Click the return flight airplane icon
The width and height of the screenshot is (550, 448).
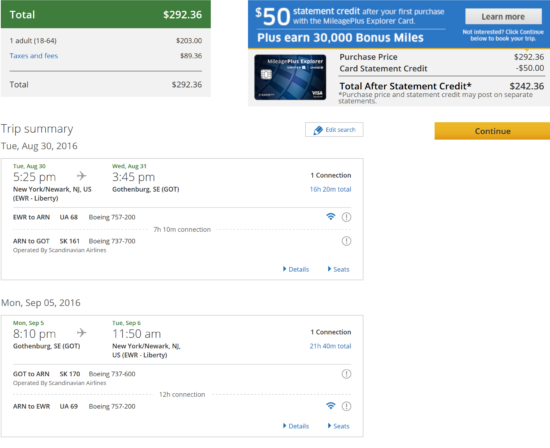point(82,332)
